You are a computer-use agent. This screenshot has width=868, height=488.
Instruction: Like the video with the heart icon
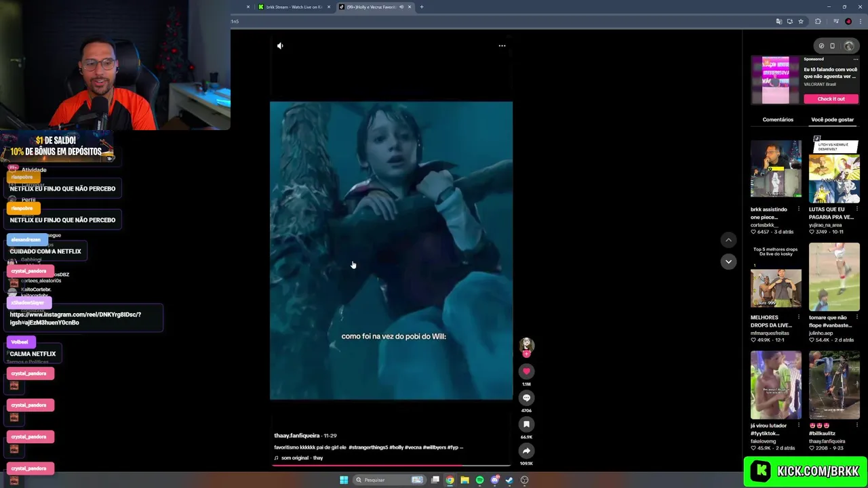(526, 371)
